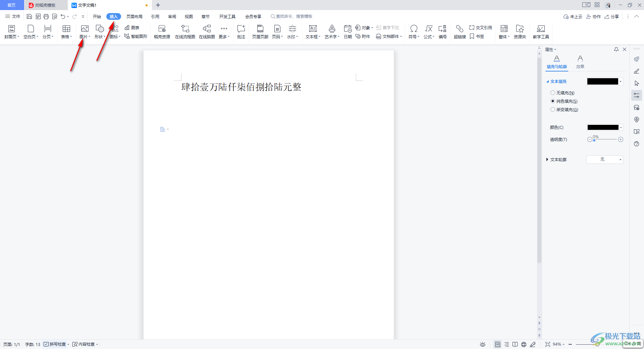Insert a 文本框 text box
This screenshot has height=349, width=644.
(x=313, y=32)
